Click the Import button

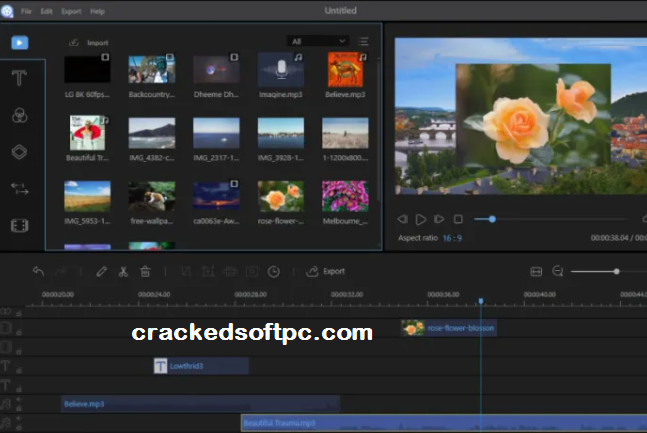(x=89, y=43)
